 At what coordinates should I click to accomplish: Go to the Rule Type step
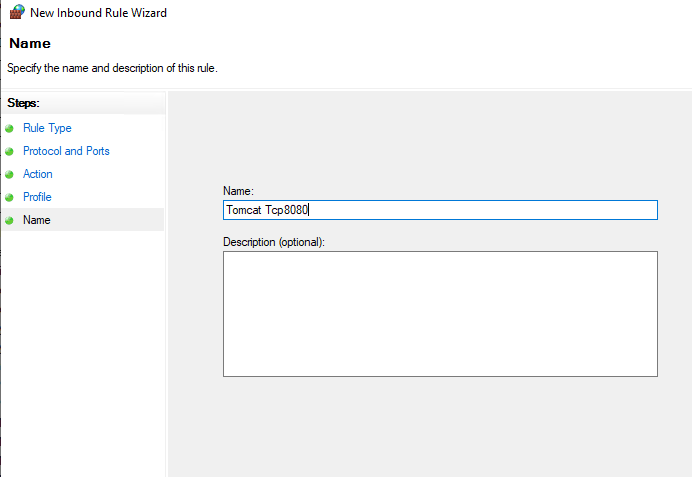[47, 128]
